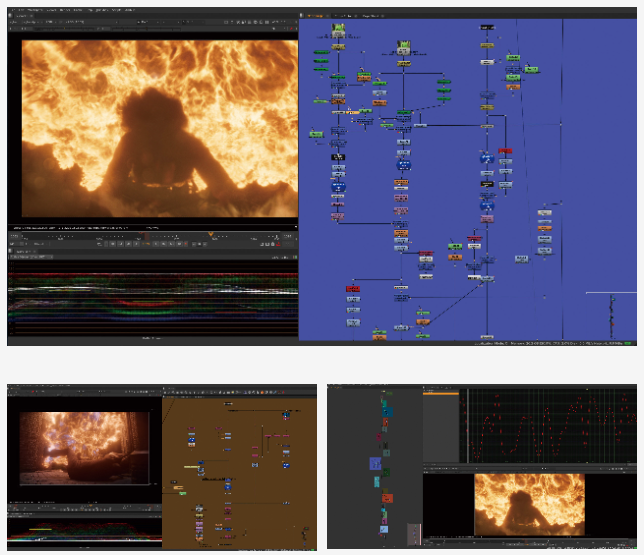
Task: Click the red clipping icon in viewer toolbar
Action: (292, 29)
